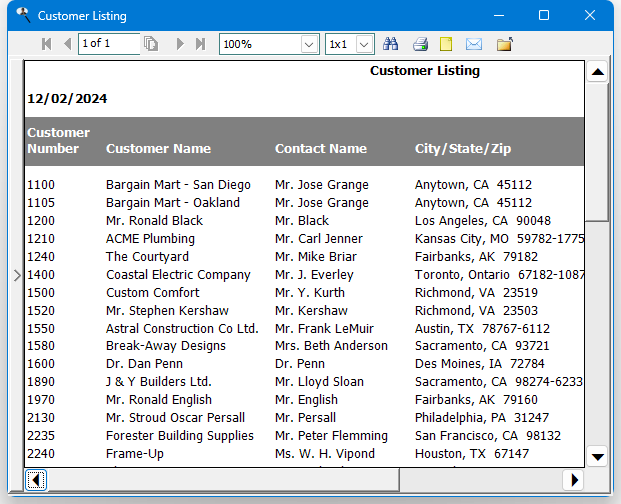Click 'Forester Building Supplies'
This screenshot has width=621, height=504.
(179, 436)
